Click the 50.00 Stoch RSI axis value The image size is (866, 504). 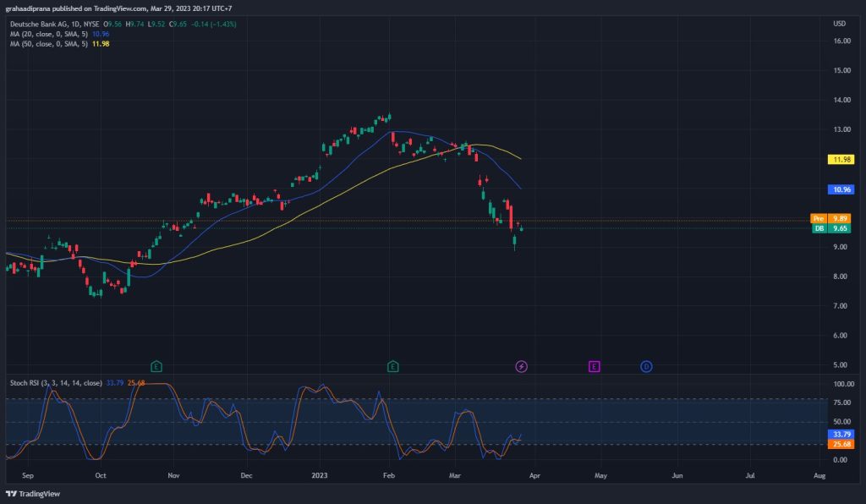click(x=841, y=422)
